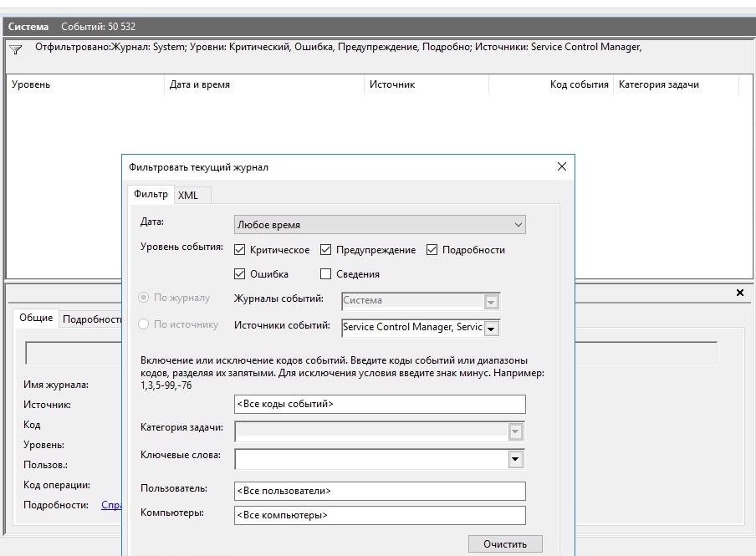
Task: Enable the Сведения checkbox
Action: [x=326, y=274]
